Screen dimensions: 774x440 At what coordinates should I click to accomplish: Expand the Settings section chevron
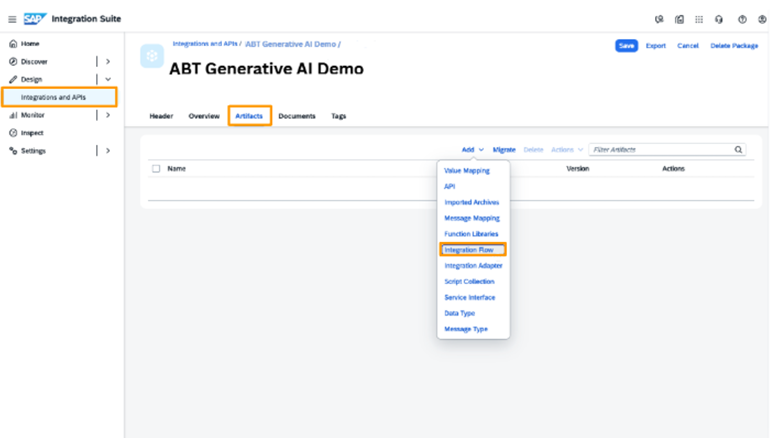(x=108, y=151)
